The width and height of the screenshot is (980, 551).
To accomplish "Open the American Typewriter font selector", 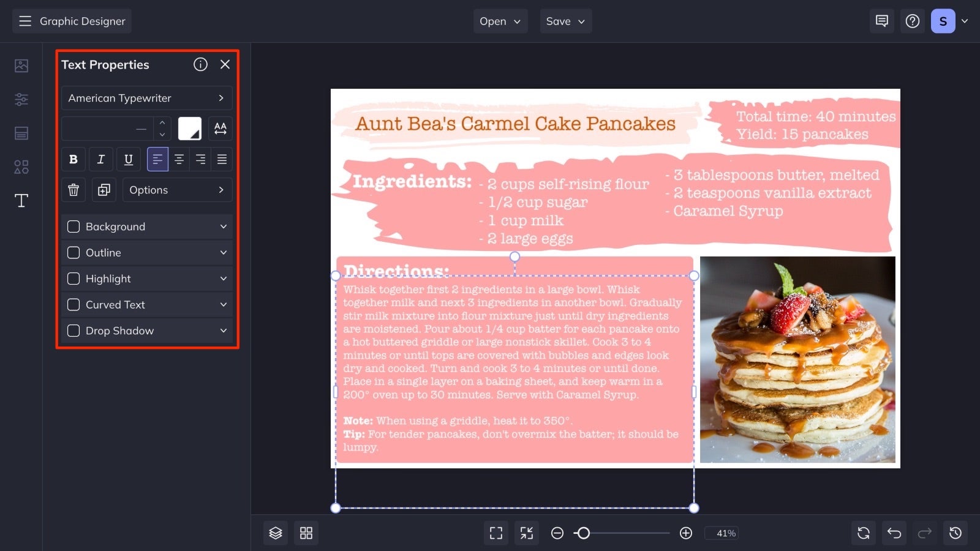I will 146,98.
